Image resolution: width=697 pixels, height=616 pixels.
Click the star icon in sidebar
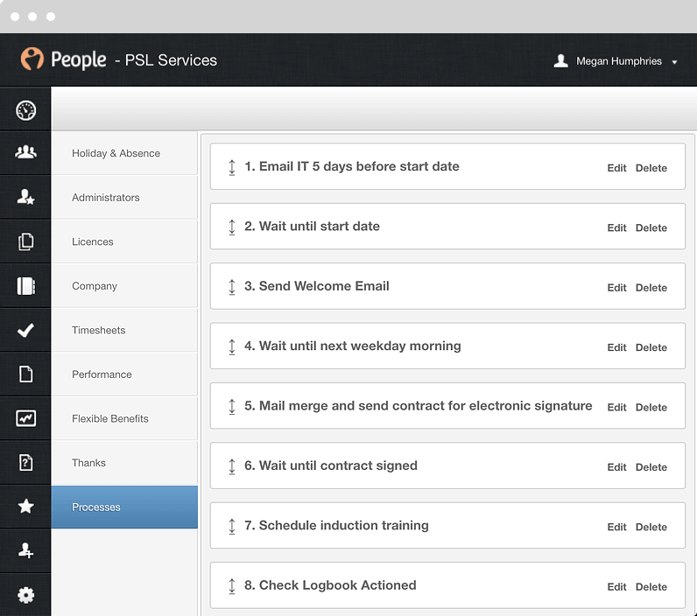coord(25,506)
